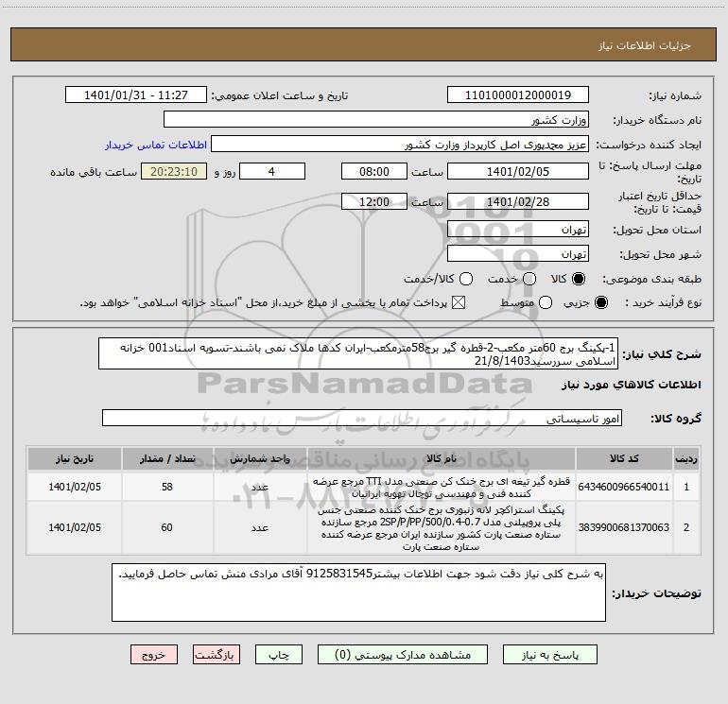Click the requester name field عزیز محمدپوری

[x=400, y=144]
